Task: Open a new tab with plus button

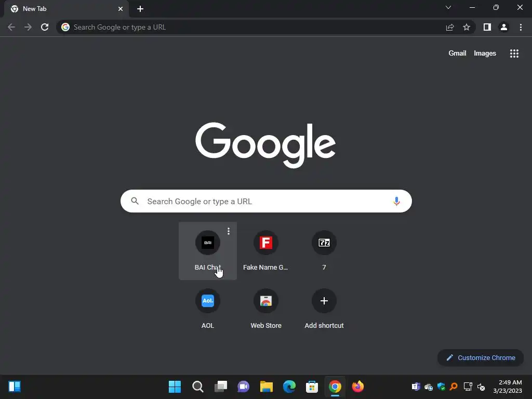Action: click(140, 9)
